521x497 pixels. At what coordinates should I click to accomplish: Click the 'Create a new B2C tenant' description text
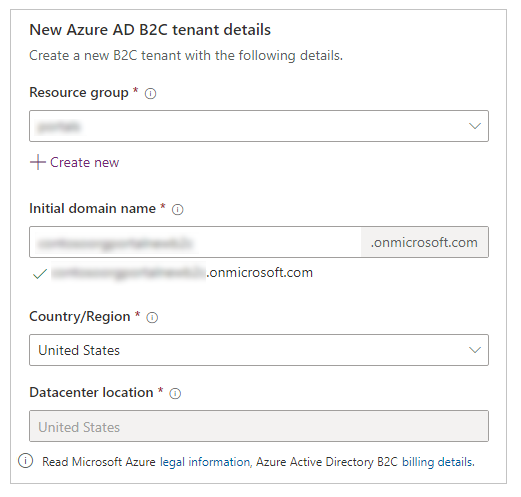[x=186, y=55]
